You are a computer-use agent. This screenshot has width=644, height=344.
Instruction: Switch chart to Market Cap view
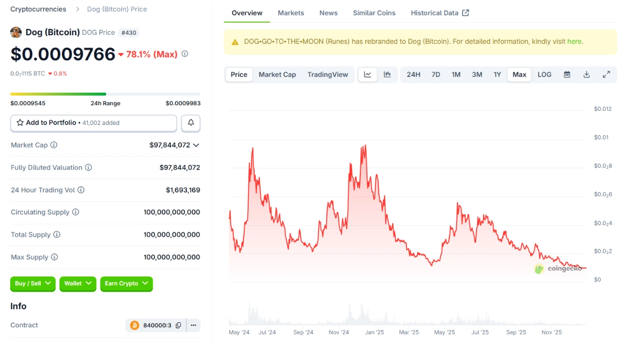277,75
